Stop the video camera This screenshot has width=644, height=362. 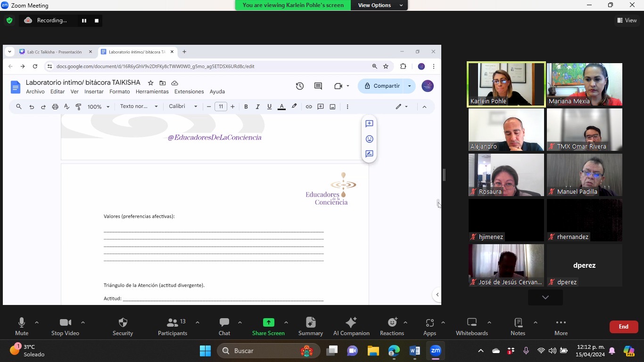(x=65, y=326)
